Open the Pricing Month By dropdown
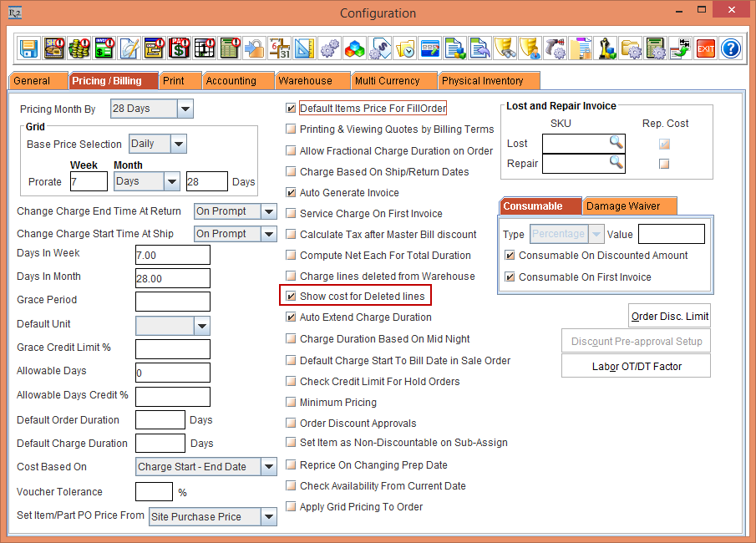756x543 pixels. pyautogui.click(x=185, y=109)
